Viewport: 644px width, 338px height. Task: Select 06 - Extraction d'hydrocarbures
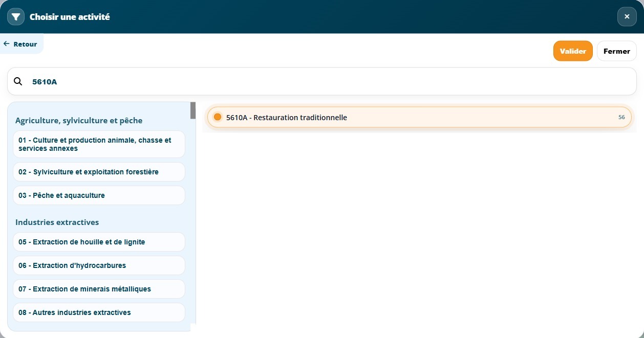click(99, 265)
